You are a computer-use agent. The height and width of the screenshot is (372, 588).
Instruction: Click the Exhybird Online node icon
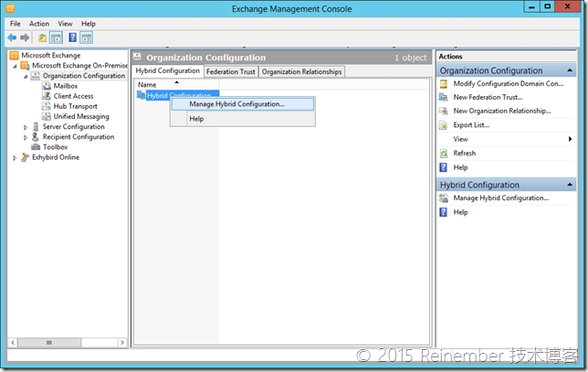coord(25,157)
